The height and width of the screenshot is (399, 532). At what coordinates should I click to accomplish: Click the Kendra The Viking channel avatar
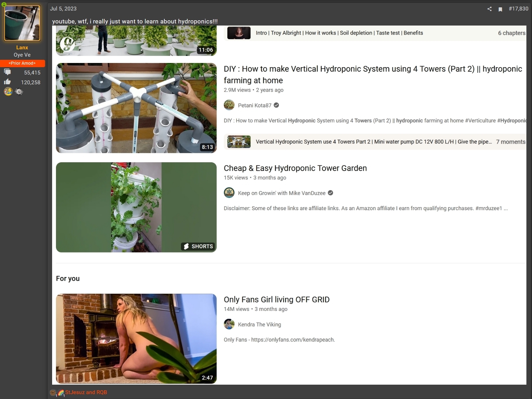(229, 324)
